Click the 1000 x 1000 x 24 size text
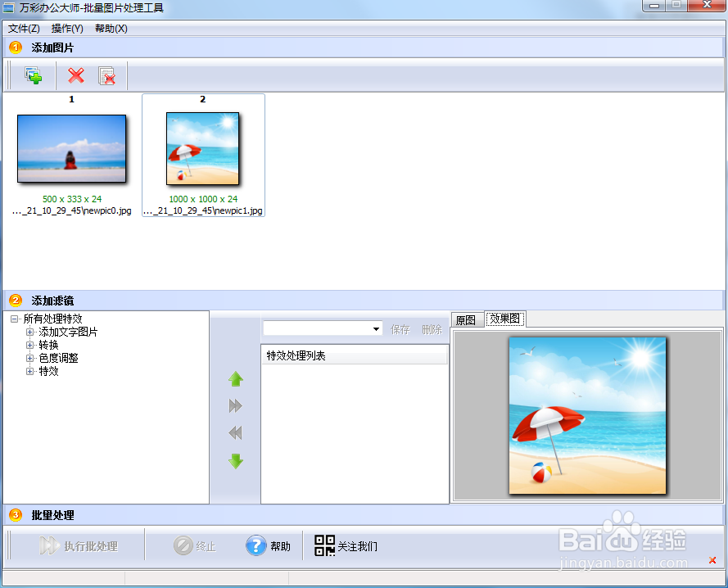This screenshot has height=588, width=728. (x=203, y=199)
